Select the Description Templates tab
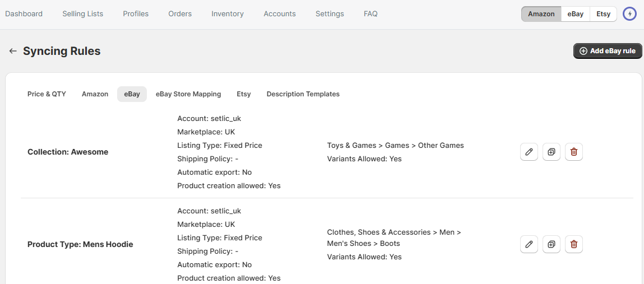644x284 pixels. 303,94
